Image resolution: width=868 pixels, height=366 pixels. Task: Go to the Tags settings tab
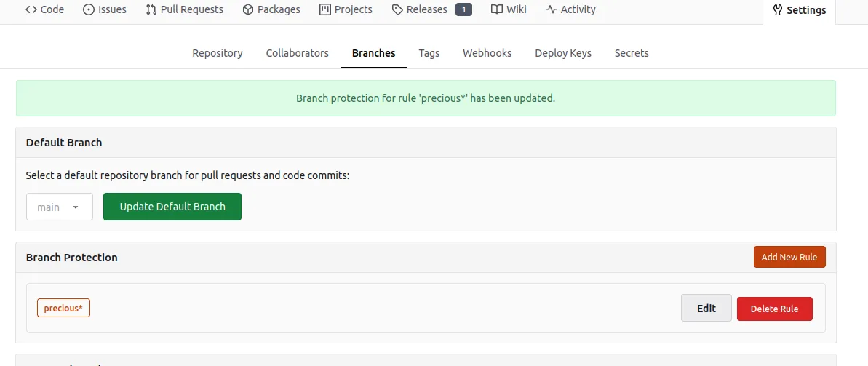tap(429, 53)
